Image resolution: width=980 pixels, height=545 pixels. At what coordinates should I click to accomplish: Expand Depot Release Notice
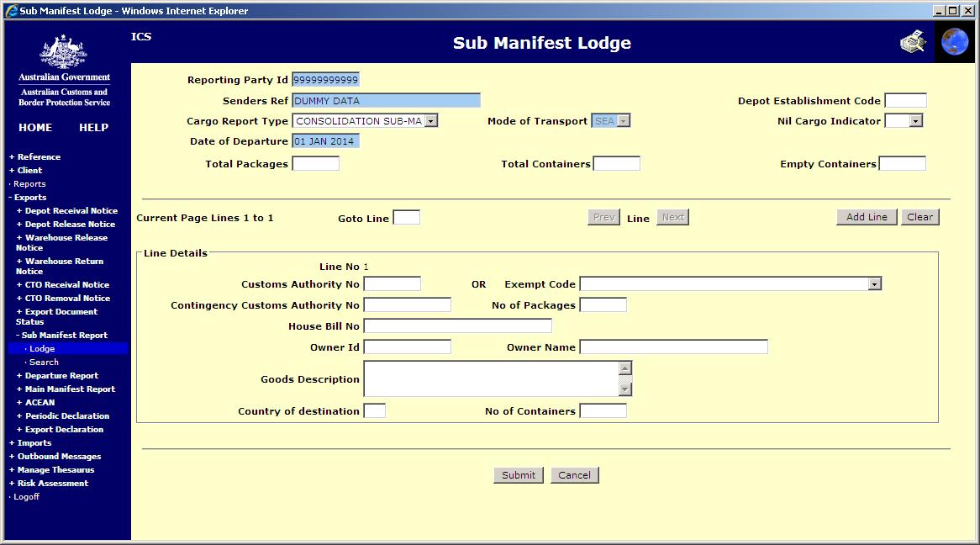click(x=66, y=224)
